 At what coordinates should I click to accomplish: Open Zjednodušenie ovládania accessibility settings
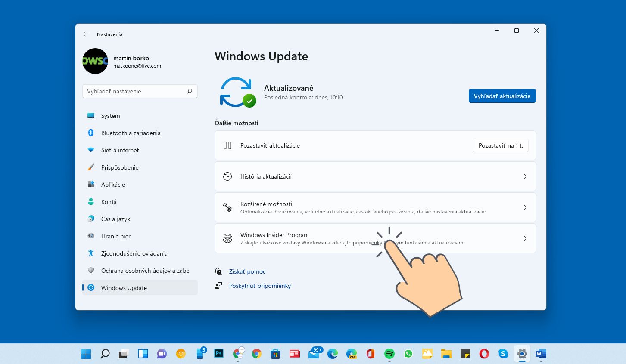[x=140, y=253]
